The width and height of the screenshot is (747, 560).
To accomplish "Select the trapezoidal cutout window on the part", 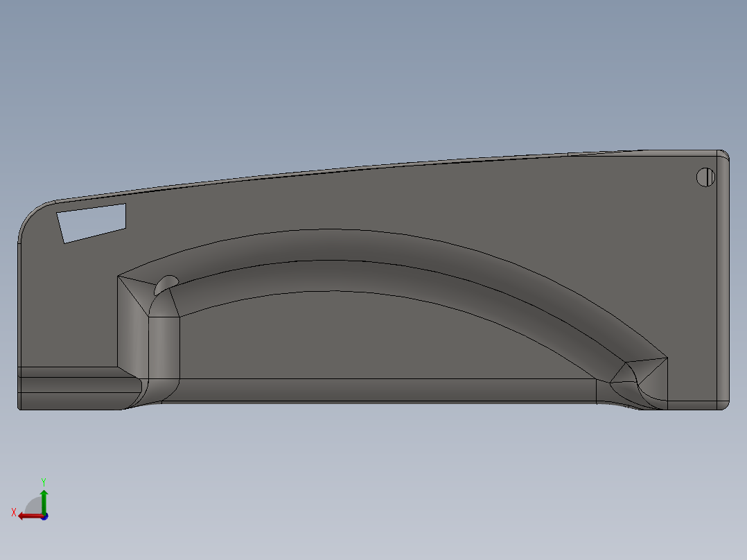I will (x=93, y=223).
